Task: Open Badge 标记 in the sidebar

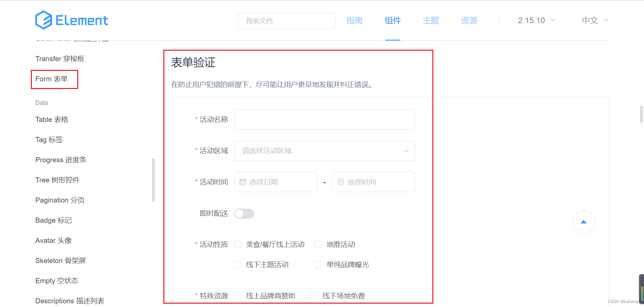Action: [x=53, y=220]
